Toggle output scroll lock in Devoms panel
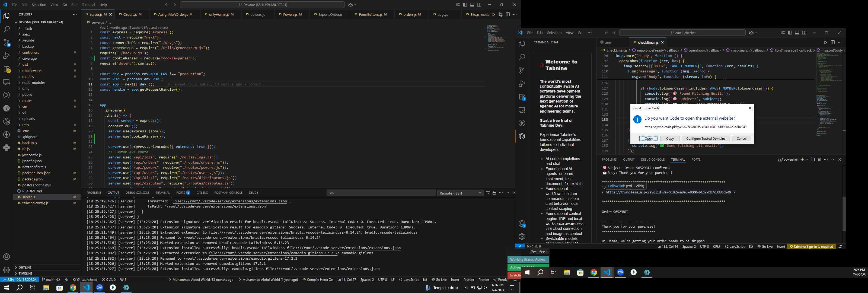This screenshot has width=868, height=293. point(494,193)
